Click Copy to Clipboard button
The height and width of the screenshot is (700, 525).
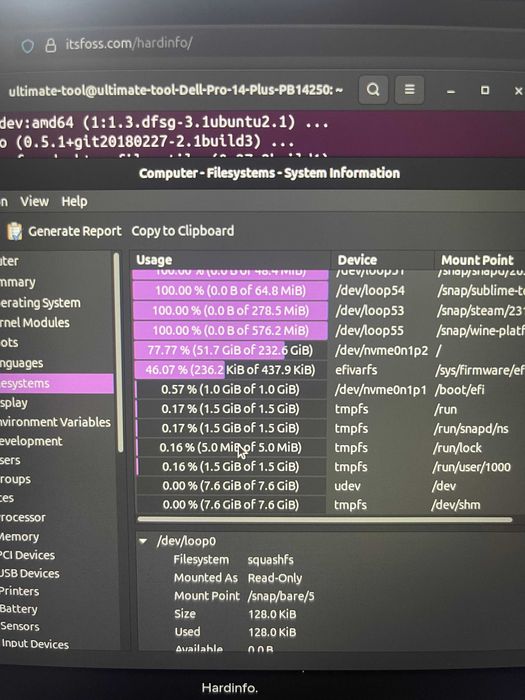183,231
